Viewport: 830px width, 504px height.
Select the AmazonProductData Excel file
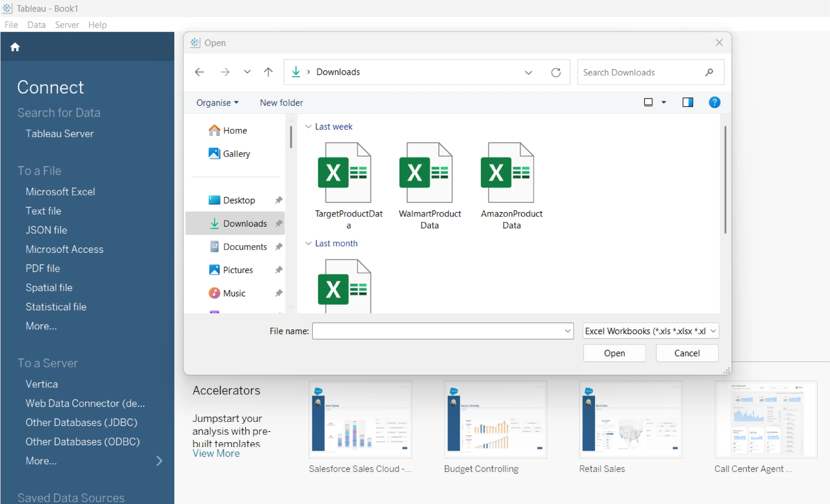point(511,186)
